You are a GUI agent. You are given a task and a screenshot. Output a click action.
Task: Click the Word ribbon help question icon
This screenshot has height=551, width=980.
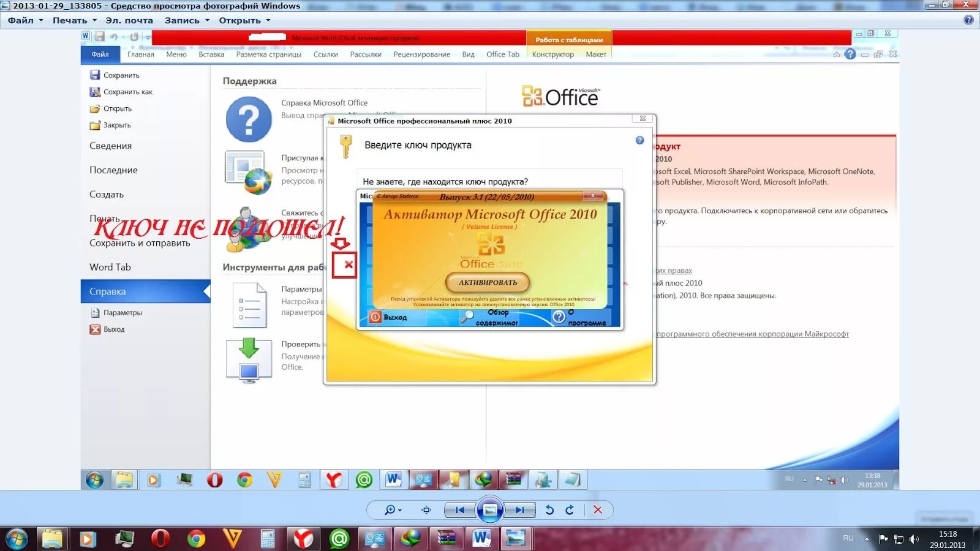click(850, 54)
